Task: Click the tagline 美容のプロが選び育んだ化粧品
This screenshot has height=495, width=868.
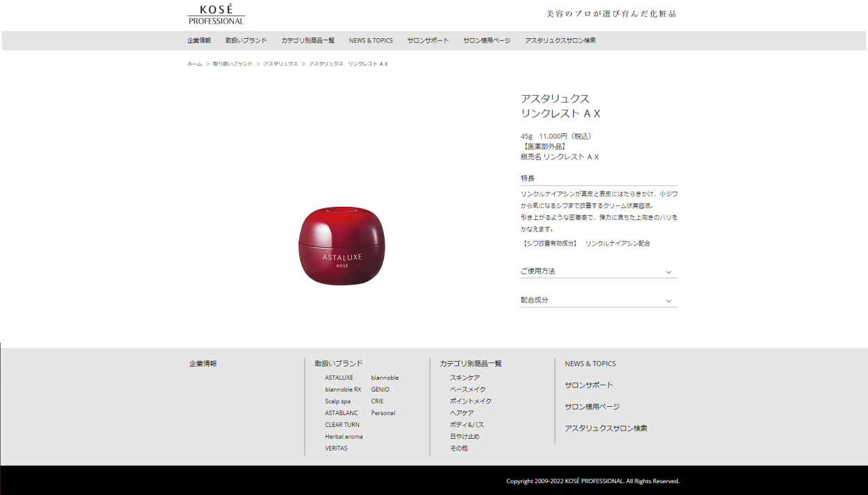Action: pos(611,14)
